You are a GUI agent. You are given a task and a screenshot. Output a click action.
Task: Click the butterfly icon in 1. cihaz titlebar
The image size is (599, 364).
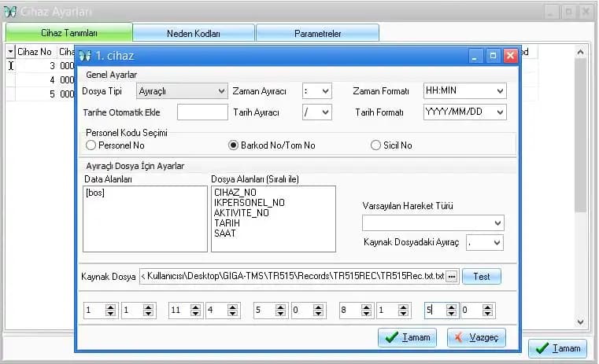84,56
